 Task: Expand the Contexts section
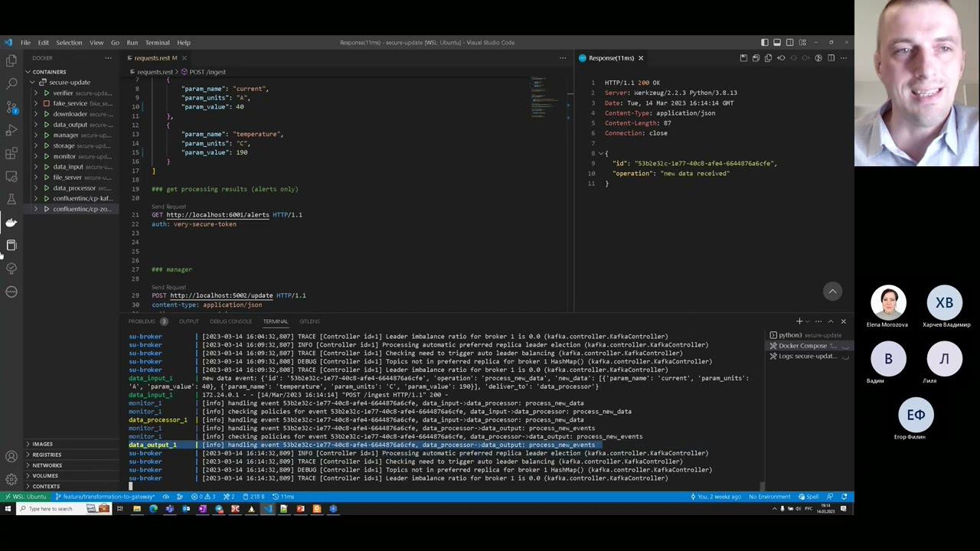tap(45, 487)
